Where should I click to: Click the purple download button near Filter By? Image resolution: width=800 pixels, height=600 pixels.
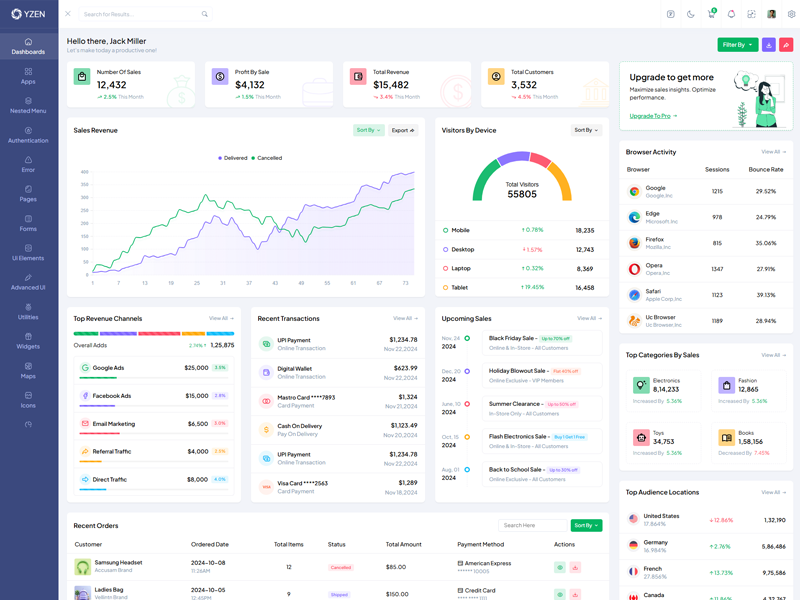(769, 45)
